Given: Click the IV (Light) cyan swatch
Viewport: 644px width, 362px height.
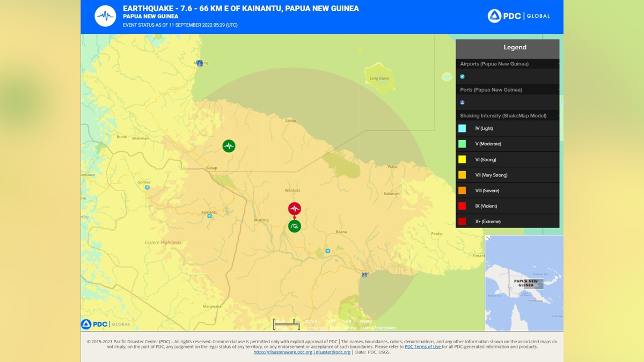Looking at the screenshot, I should pyautogui.click(x=462, y=128).
